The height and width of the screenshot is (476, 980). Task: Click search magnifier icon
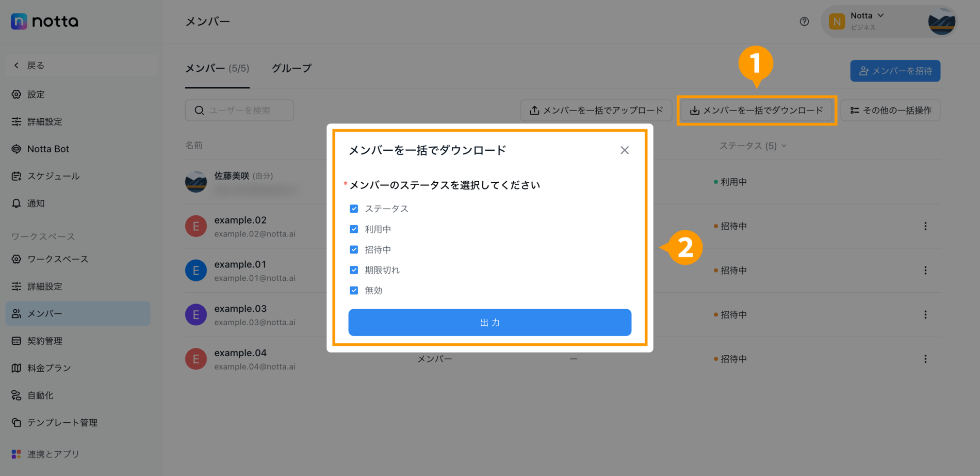tap(199, 110)
